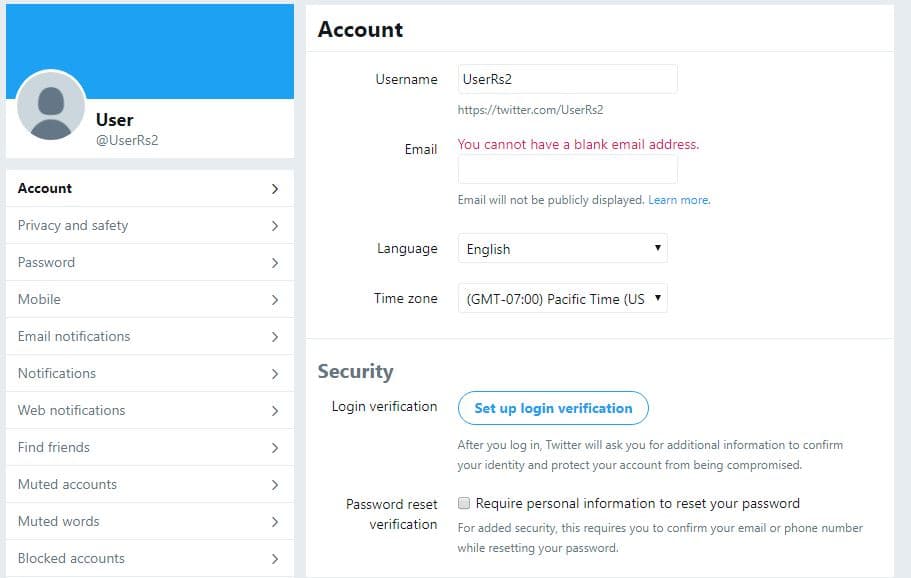Click the chevron arrow beside Blocked accounts
This screenshot has height=578, width=911.
275,559
